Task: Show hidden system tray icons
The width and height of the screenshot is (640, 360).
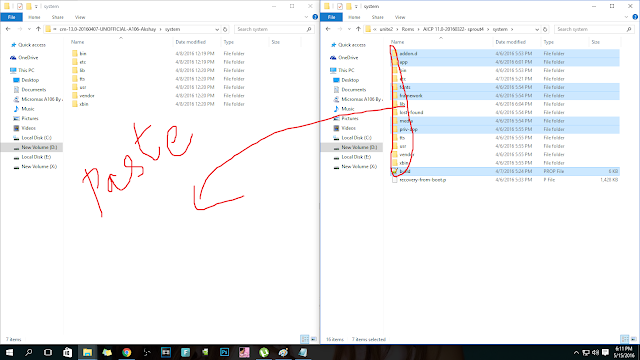Action: tap(576, 353)
